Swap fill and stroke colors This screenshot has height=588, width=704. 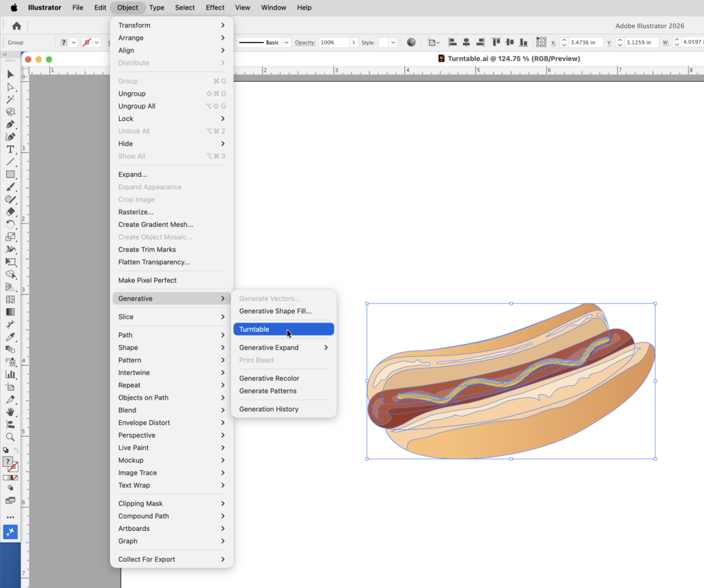16,451
